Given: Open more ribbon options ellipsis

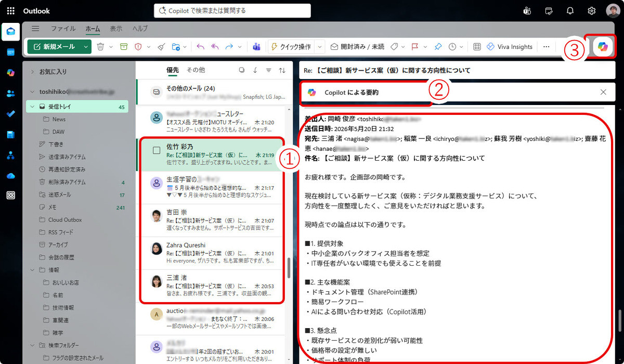Looking at the screenshot, I should 546,47.
